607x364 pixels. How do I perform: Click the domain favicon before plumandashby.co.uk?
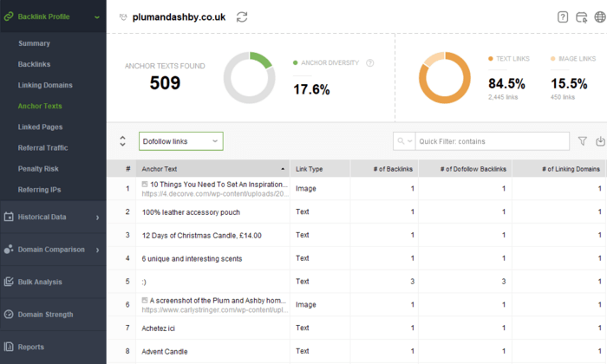click(123, 17)
